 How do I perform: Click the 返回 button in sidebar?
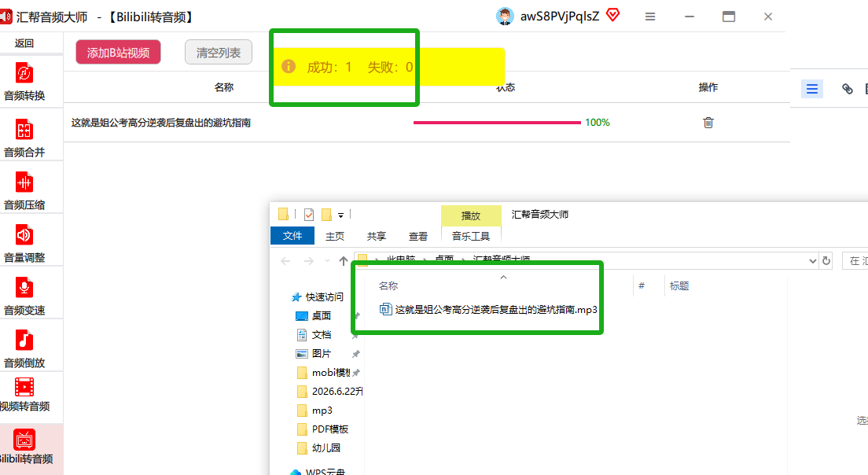coord(24,42)
